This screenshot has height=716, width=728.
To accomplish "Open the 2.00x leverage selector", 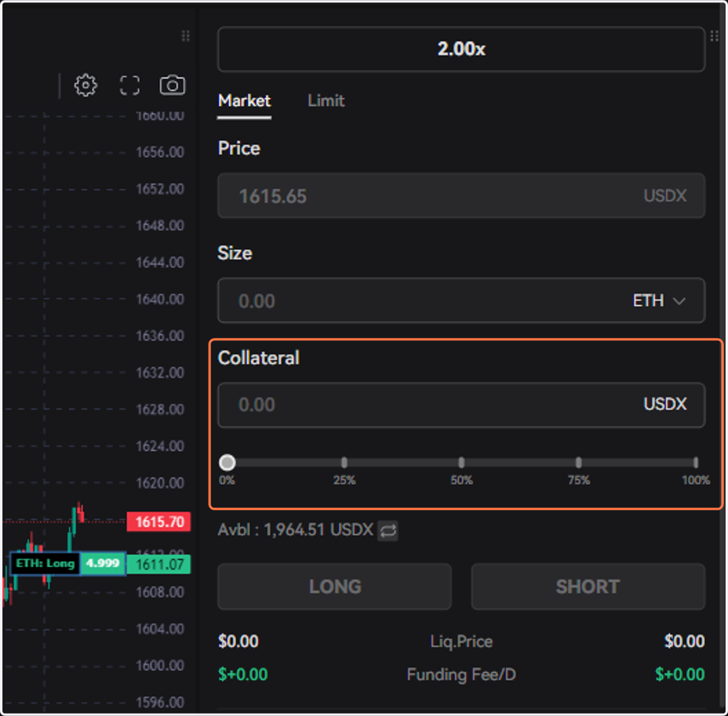I will (461, 49).
